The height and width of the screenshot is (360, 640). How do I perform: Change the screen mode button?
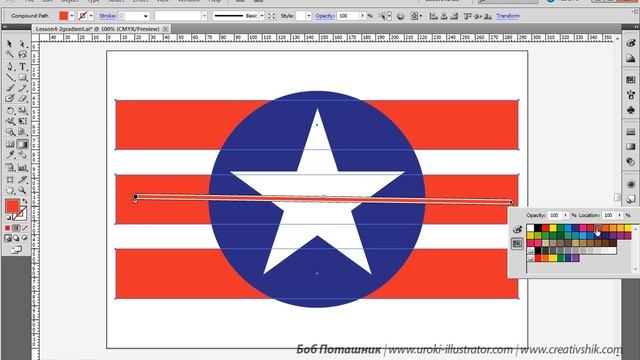pos(16,250)
